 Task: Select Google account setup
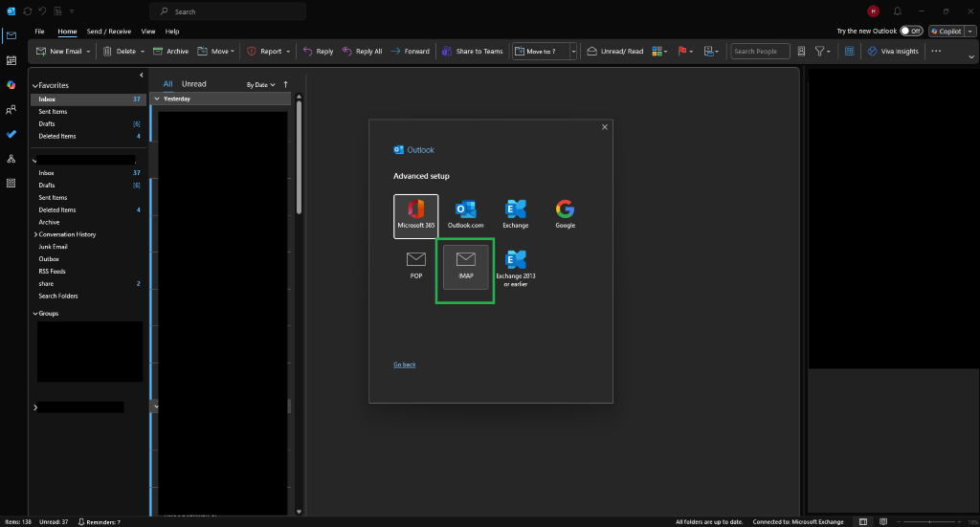click(x=565, y=215)
